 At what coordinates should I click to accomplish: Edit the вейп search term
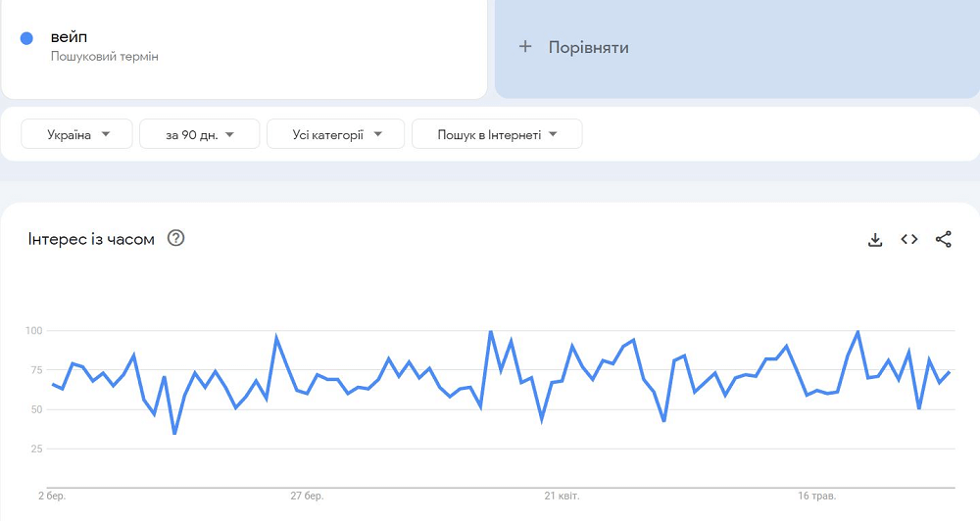pos(69,37)
